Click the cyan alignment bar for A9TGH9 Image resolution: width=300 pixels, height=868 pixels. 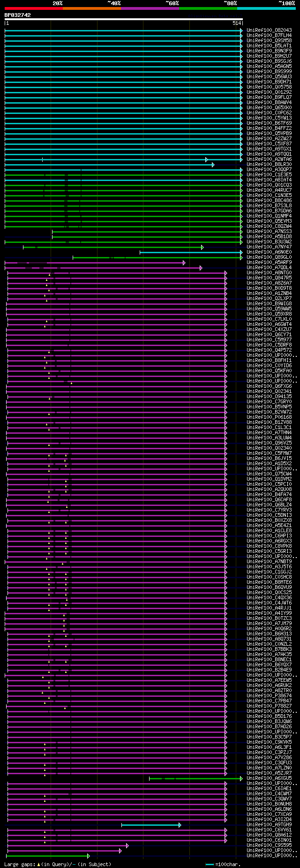click(151, 825)
